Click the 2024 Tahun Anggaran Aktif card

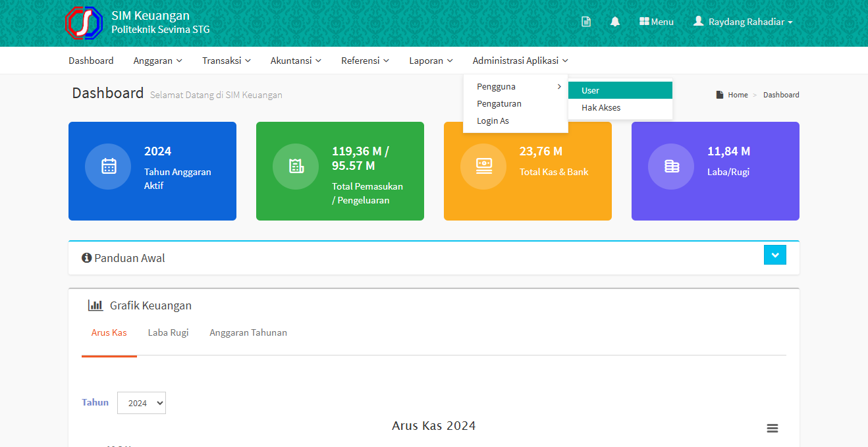pyautogui.click(x=152, y=171)
